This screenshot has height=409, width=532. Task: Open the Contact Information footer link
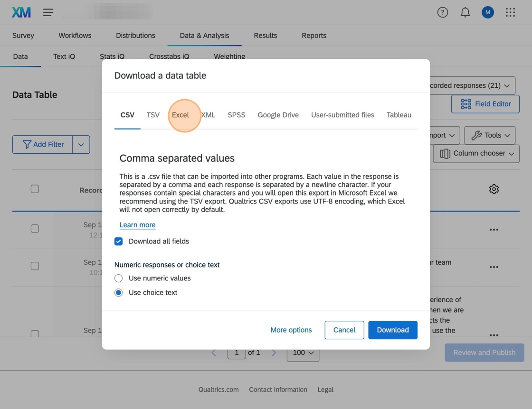pos(278,390)
